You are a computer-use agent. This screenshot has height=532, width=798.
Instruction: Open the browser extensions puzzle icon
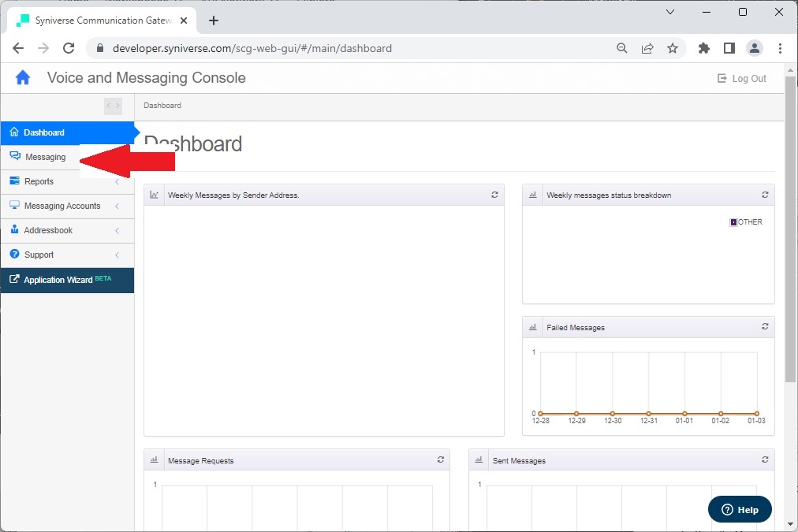(x=704, y=48)
